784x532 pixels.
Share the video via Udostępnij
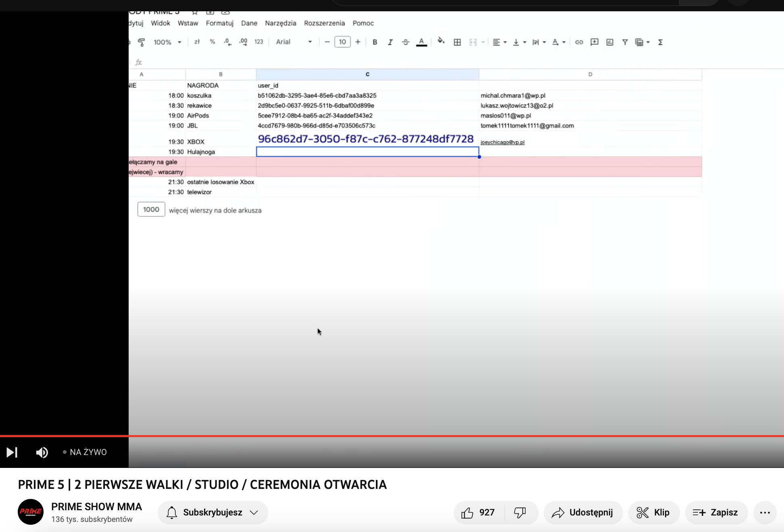[x=583, y=513]
